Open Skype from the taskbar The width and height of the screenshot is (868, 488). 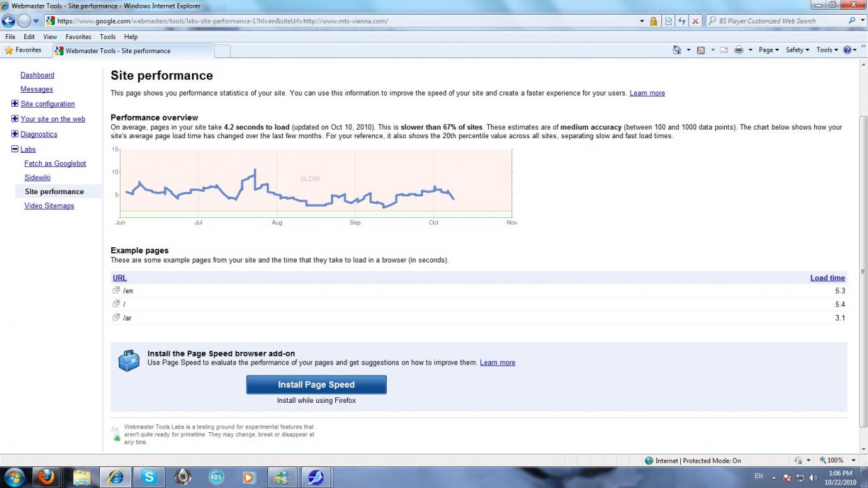tap(149, 477)
